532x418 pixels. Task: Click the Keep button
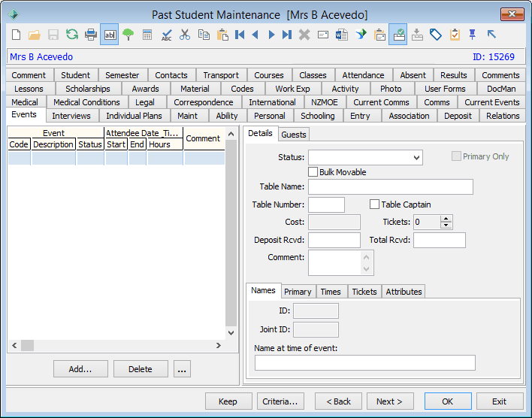pos(228,401)
